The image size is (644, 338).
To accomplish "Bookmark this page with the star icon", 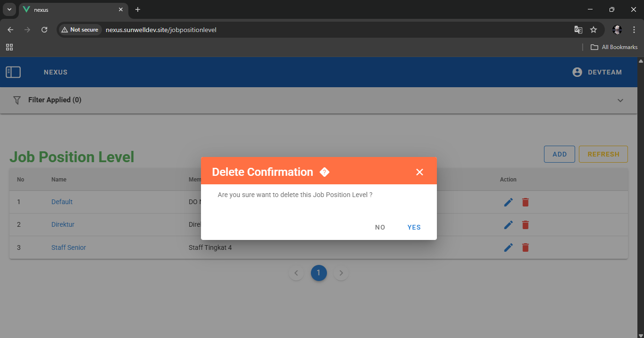I will (x=594, y=30).
